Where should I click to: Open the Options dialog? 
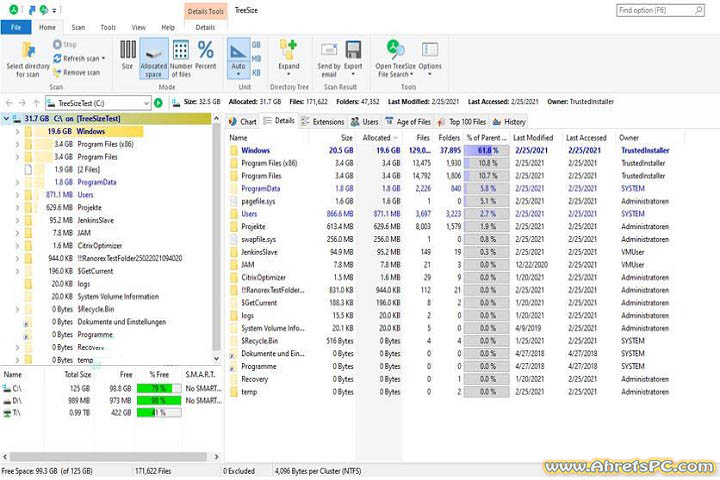[x=430, y=58]
